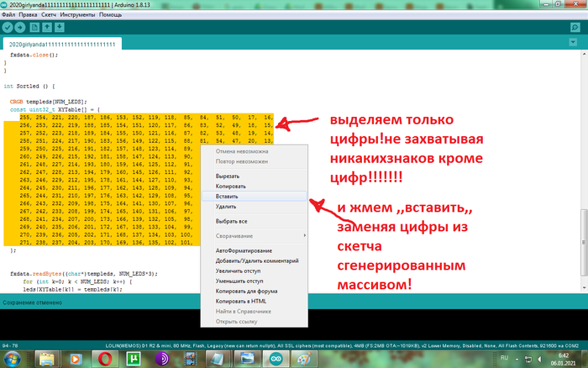Viewport: 588px width, 368px height.
Task: Choose Уменьшить отступ in the context menu
Action: (255, 281)
